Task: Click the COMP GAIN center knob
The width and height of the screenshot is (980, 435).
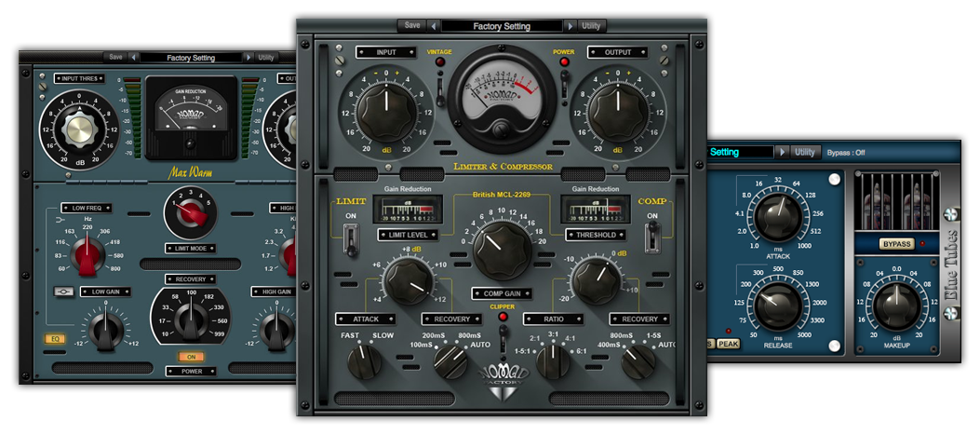Action: [x=501, y=249]
